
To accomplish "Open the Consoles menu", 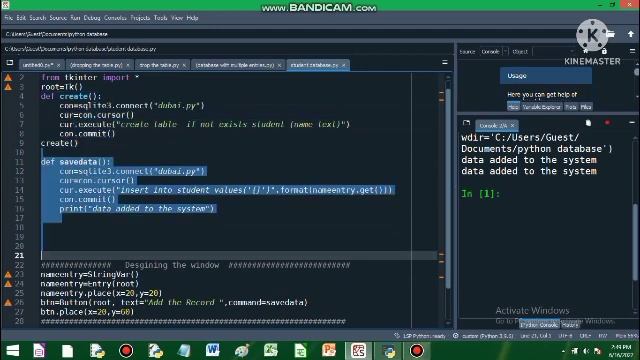I will [x=115, y=18].
